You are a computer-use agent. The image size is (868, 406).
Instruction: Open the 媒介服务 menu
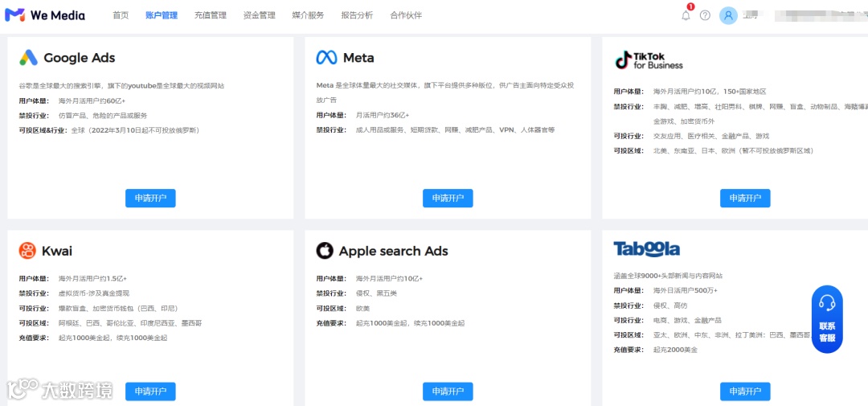(309, 15)
